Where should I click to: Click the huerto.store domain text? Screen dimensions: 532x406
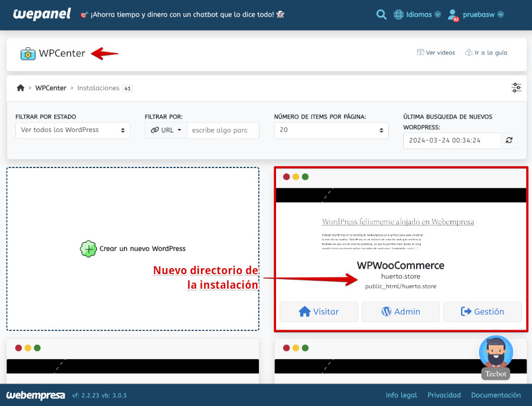pyautogui.click(x=401, y=276)
